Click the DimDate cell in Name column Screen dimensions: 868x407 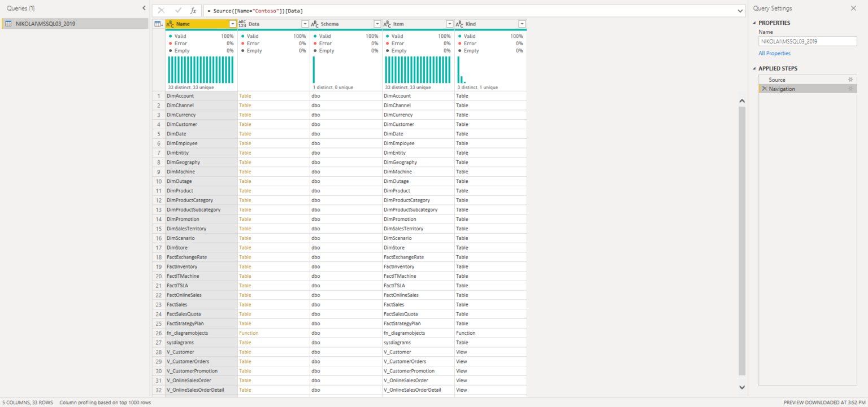tap(201, 134)
